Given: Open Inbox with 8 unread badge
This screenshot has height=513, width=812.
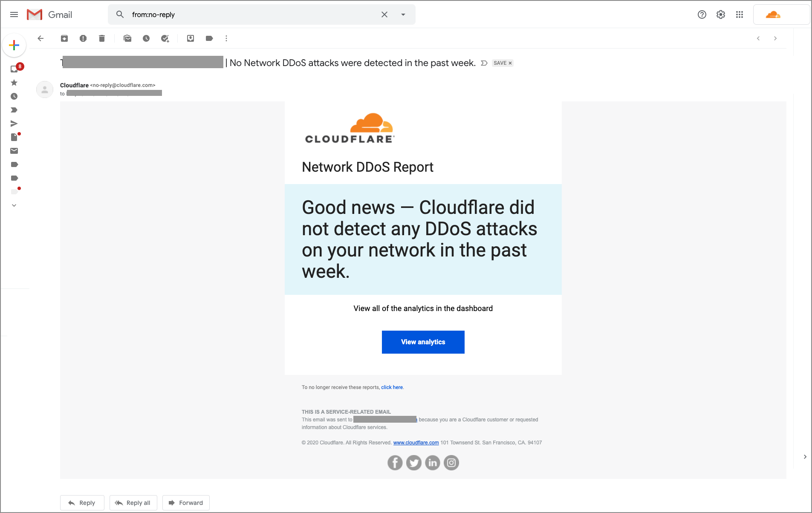Looking at the screenshot, I should pos(14,69).
